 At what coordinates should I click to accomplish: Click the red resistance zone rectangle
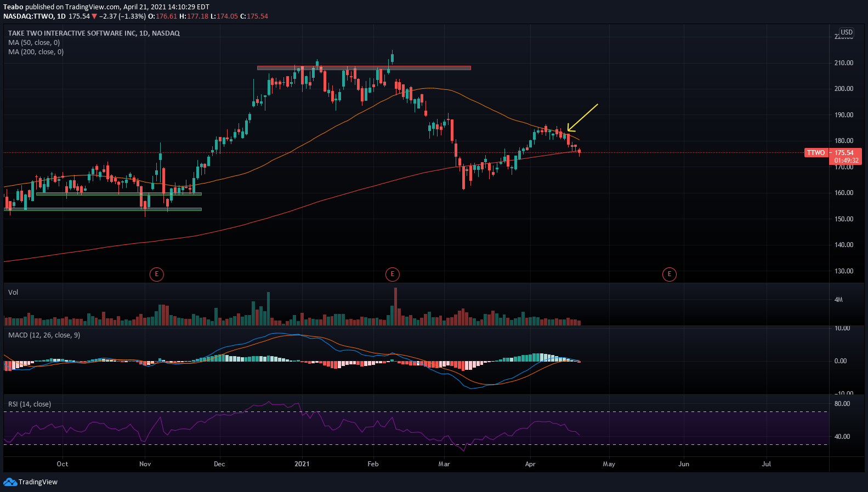364,68
